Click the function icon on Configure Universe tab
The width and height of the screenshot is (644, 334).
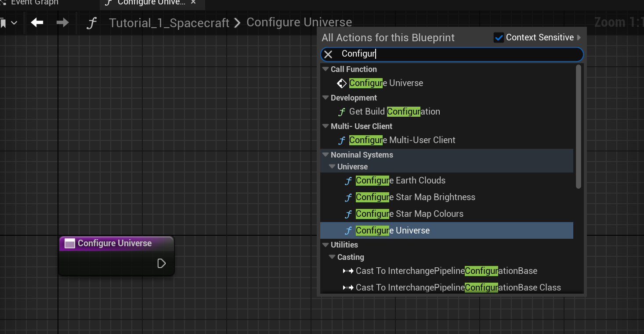109,3
